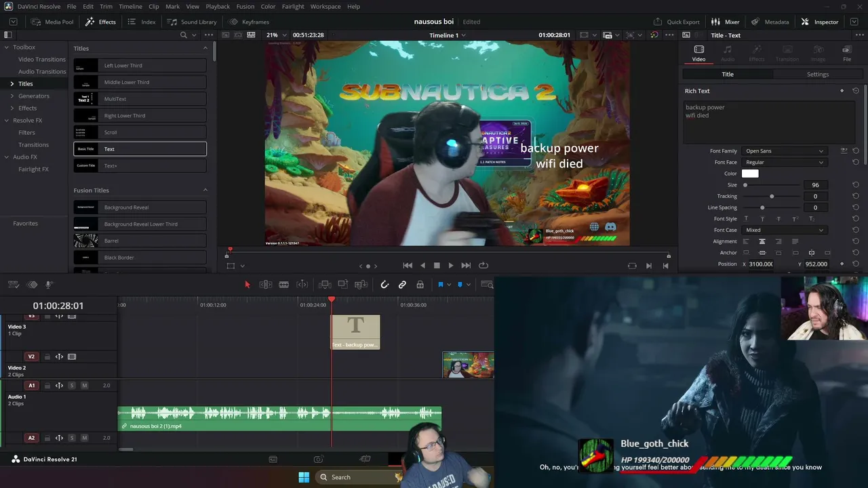Select the red arrow Selection Mode tool
868x488 pixels.
[x=247, y=285]
